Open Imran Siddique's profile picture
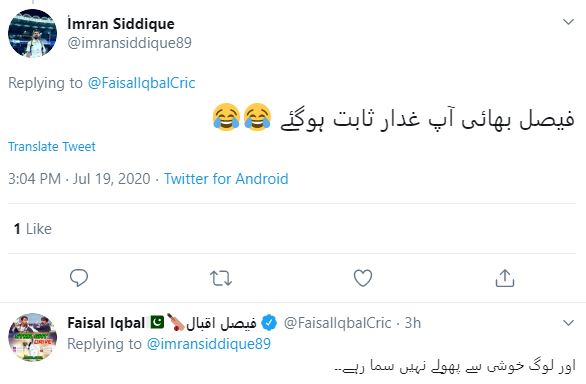 [33, 33]
